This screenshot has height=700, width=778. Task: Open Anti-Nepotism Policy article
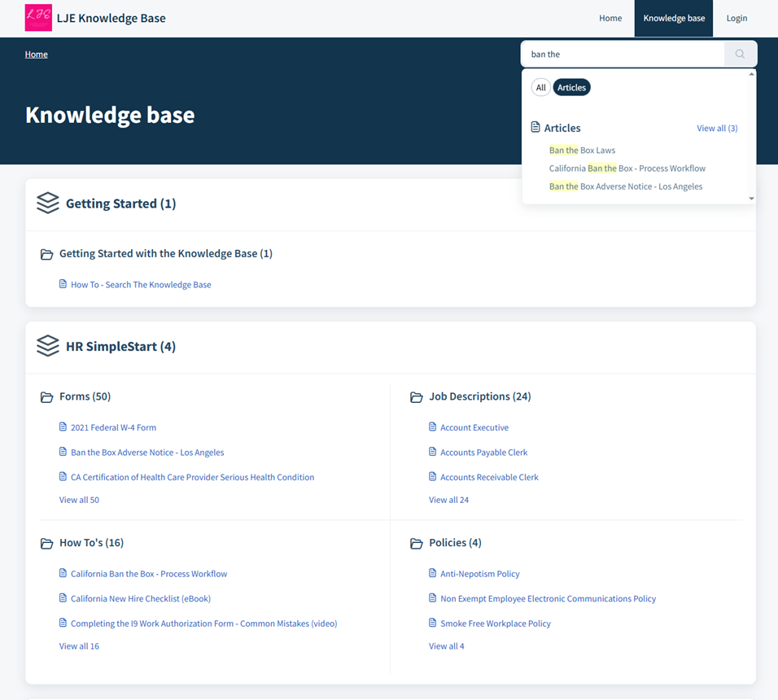480,574
